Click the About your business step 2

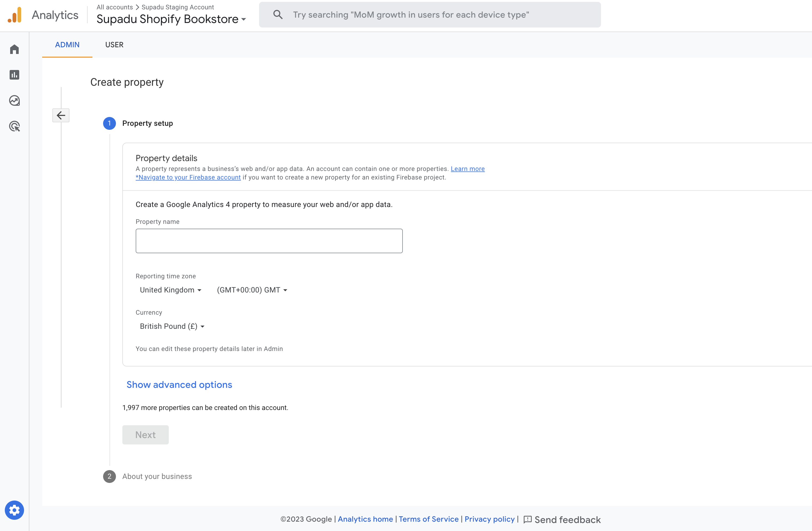pos(157,476)
